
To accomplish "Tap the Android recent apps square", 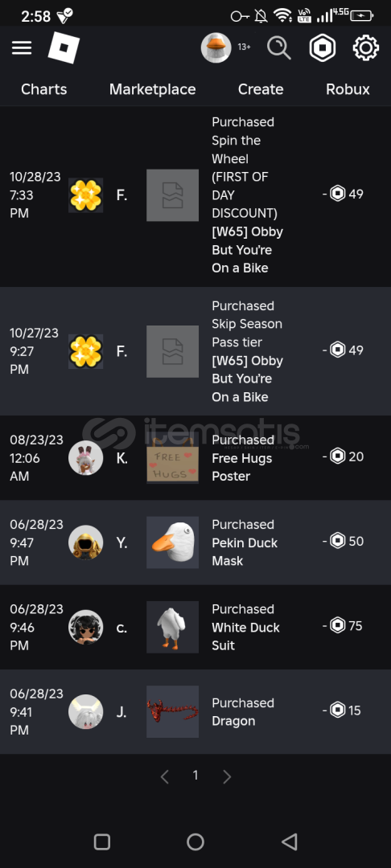I will [102, 841].
